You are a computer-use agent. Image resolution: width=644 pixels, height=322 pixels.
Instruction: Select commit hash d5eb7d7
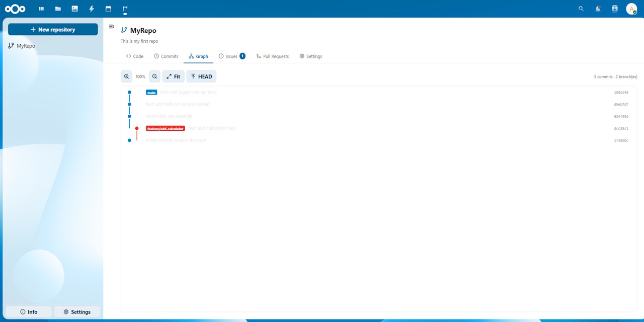621,105
